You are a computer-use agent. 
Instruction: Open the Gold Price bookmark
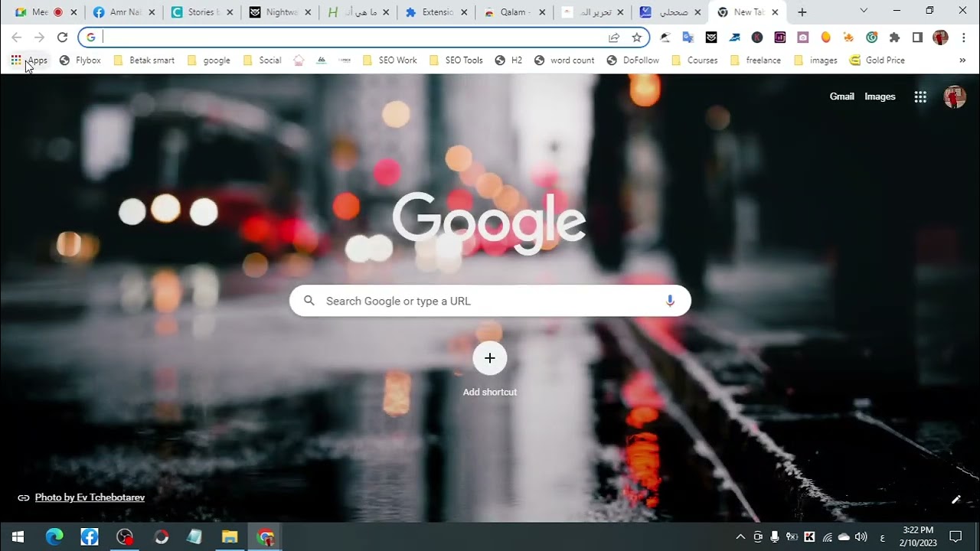tap(877, 60)
